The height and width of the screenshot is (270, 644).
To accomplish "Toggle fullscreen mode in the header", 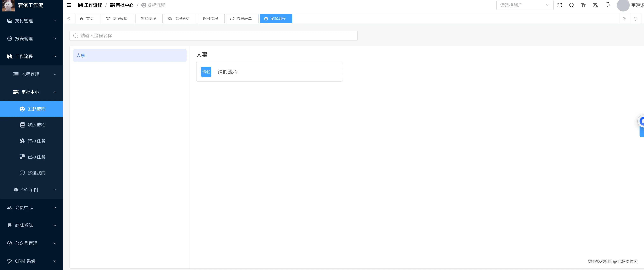I will [x=560, y=5].
